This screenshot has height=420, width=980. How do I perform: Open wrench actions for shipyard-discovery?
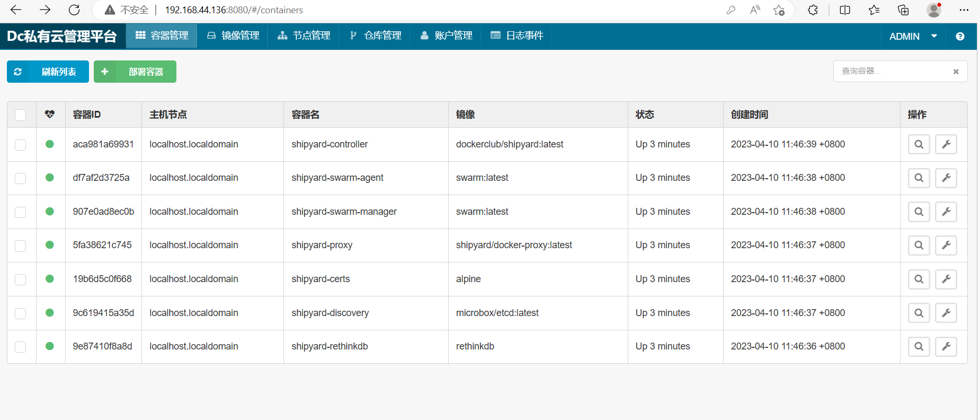point(946,313)
